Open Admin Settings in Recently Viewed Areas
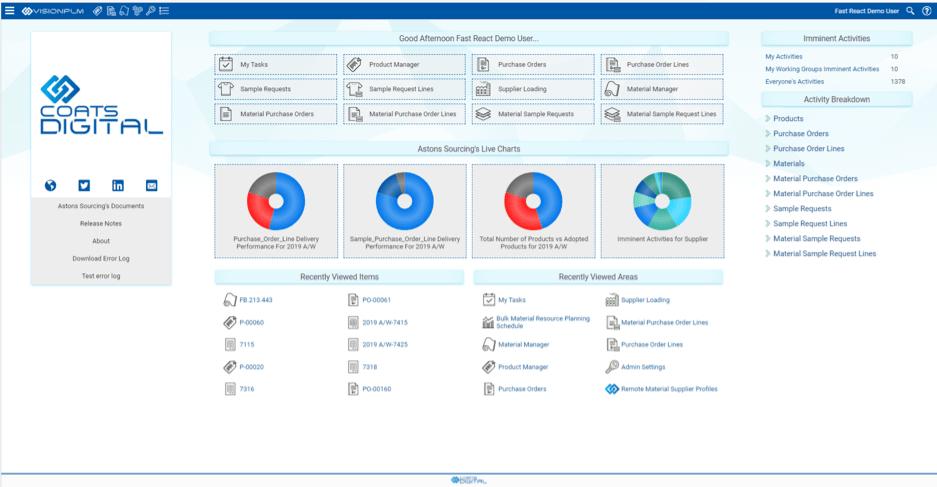 (x=636, y=367)
